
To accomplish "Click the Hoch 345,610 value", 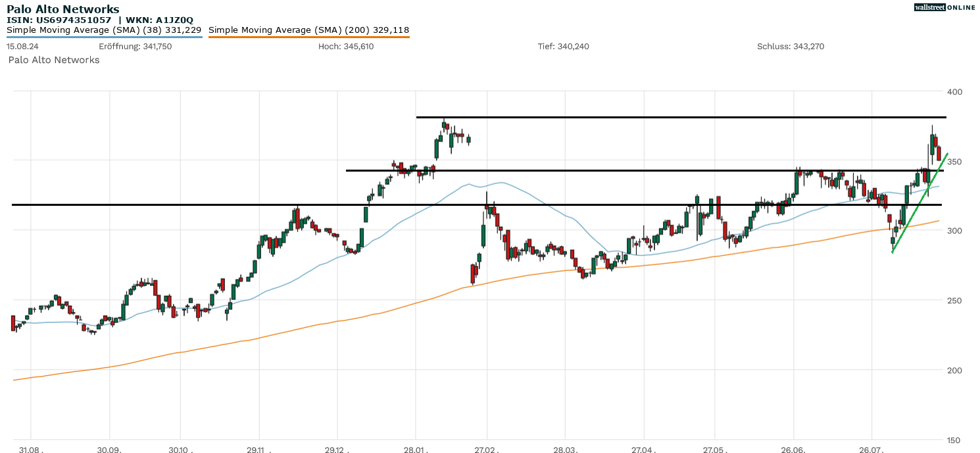I will click(x=345, y=47).
